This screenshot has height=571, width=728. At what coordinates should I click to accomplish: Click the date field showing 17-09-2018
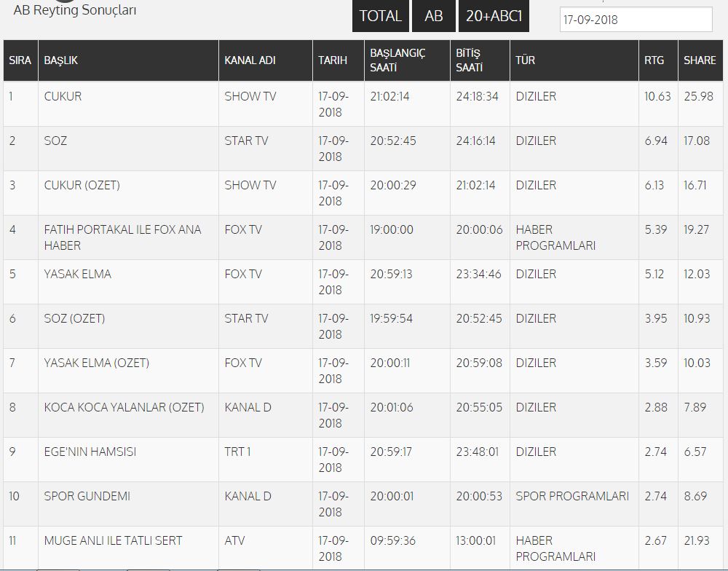click(x=636, y=20)
